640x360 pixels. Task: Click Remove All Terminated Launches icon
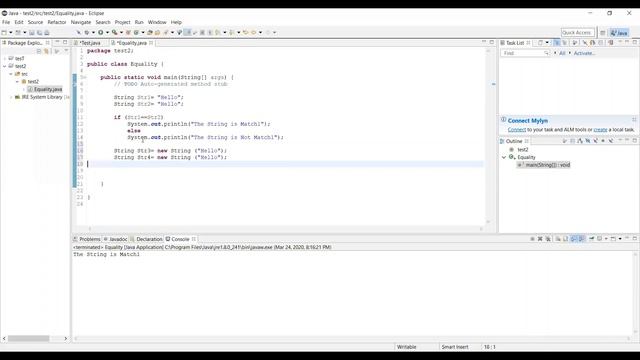pyautogui.click(x=548, y=239)
